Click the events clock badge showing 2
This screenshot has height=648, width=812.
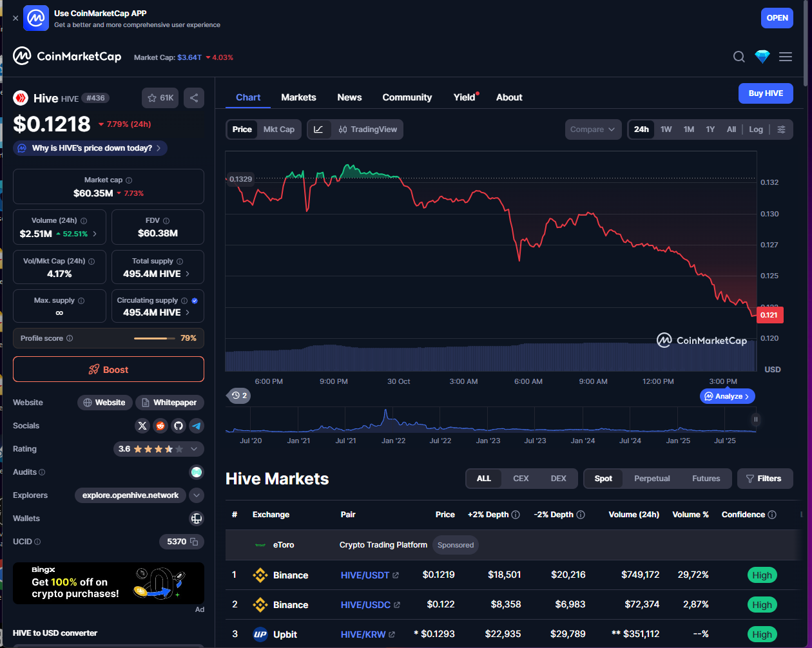239,395
